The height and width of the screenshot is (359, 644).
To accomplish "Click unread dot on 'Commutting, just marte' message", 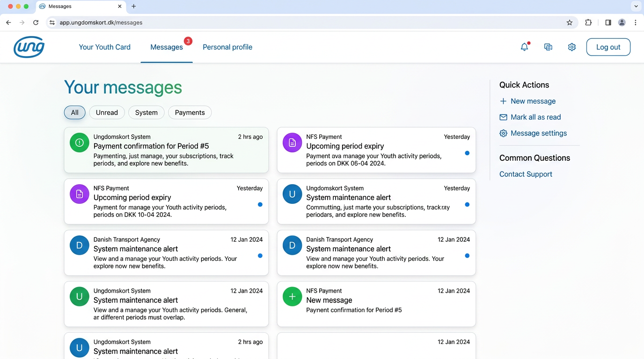I will [467, 204].
